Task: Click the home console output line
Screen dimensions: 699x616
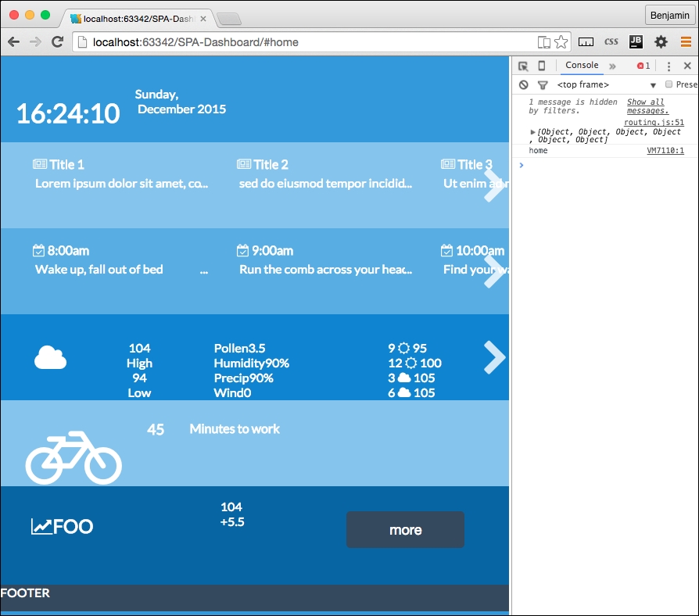Action: (x=538, y=151)
